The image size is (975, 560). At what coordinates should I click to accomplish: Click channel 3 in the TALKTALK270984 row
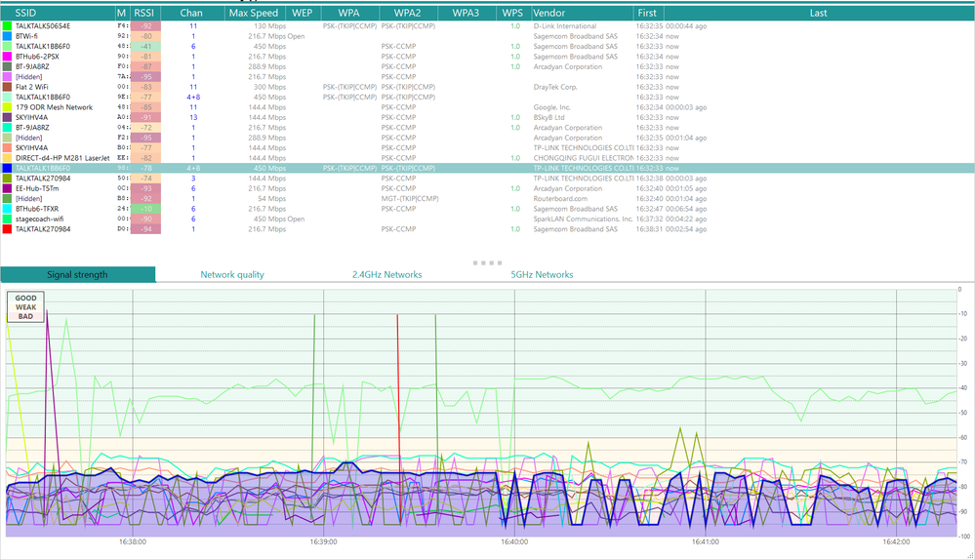pos(193,179)
